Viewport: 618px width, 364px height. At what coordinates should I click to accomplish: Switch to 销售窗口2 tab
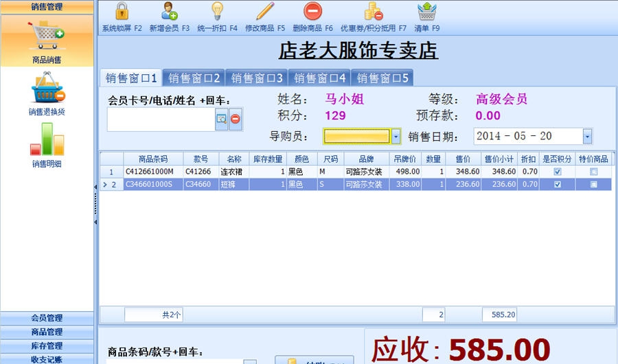[194, 78]
